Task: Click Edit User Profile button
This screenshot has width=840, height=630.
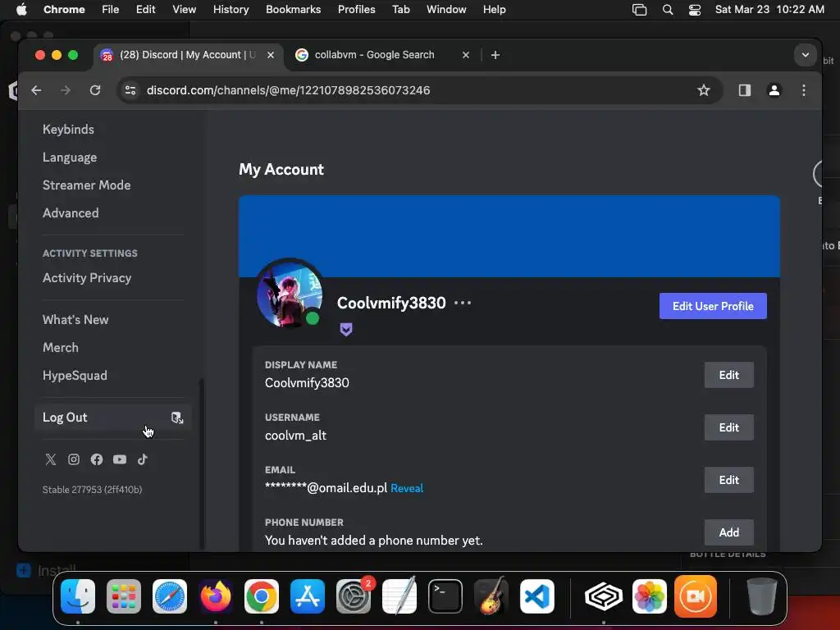Action: (713, 306)
